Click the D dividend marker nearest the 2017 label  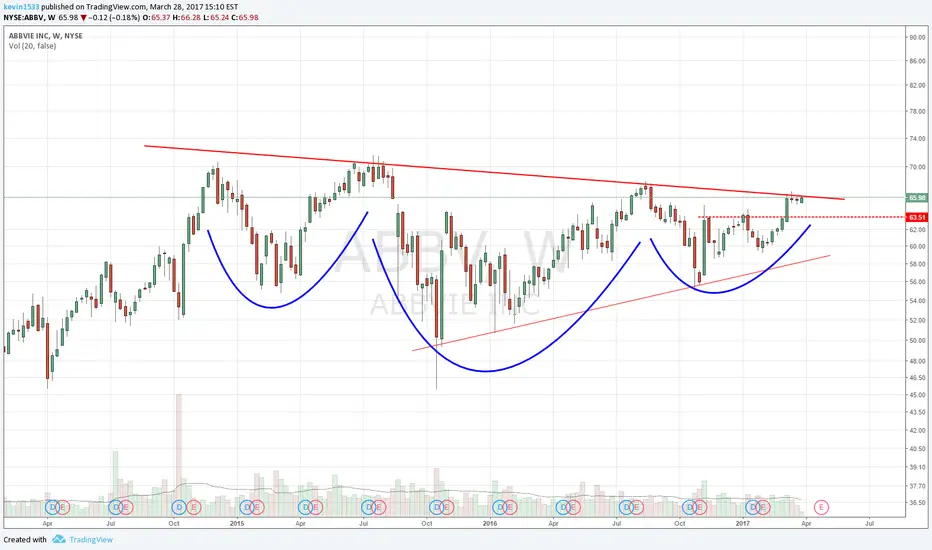click(x=752, y=507)
